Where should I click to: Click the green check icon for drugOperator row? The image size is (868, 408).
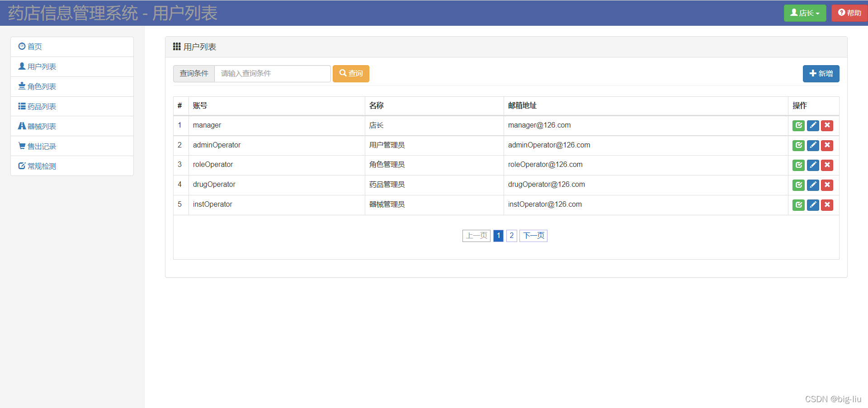click(798, 185)
